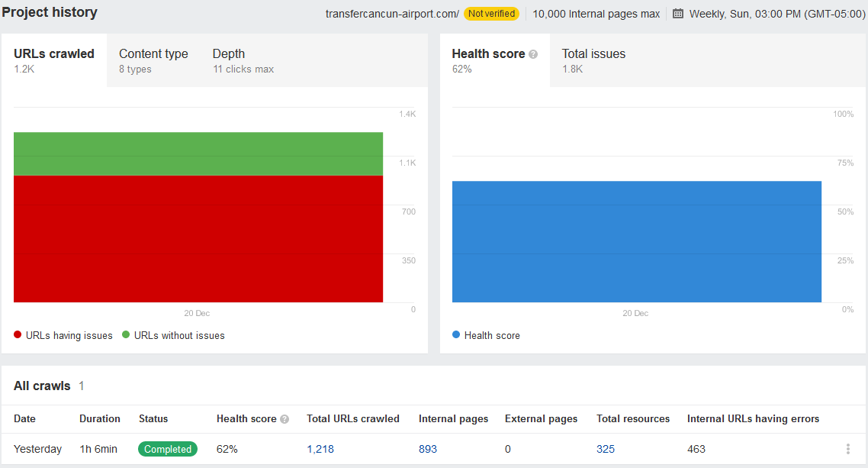This screenshot has width=868, height=468.
Task: Open the three-dot menu for Yesterday's crawl
Action: click(x=847, y=449)
